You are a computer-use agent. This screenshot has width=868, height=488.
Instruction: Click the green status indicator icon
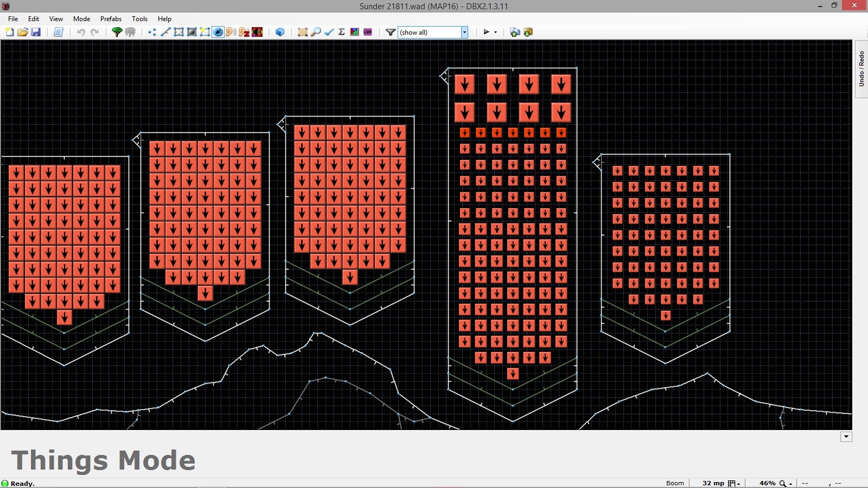click(x=5, y=484)
